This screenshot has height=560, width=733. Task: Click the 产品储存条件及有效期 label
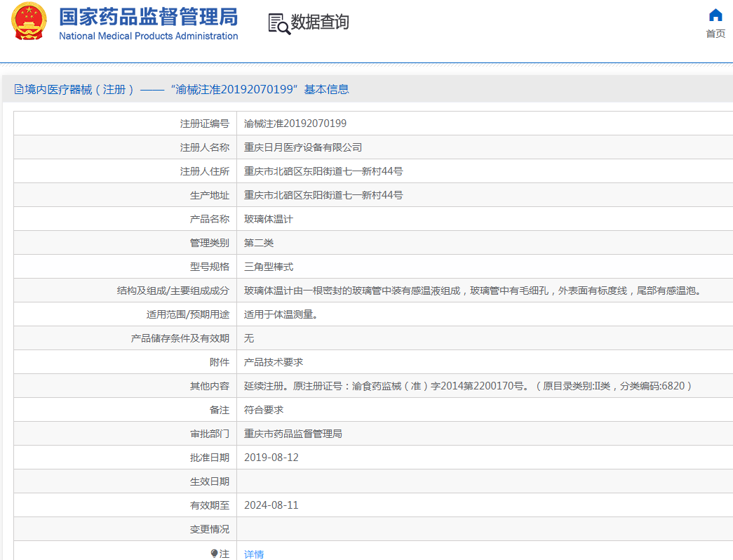(x=180, y=338)
